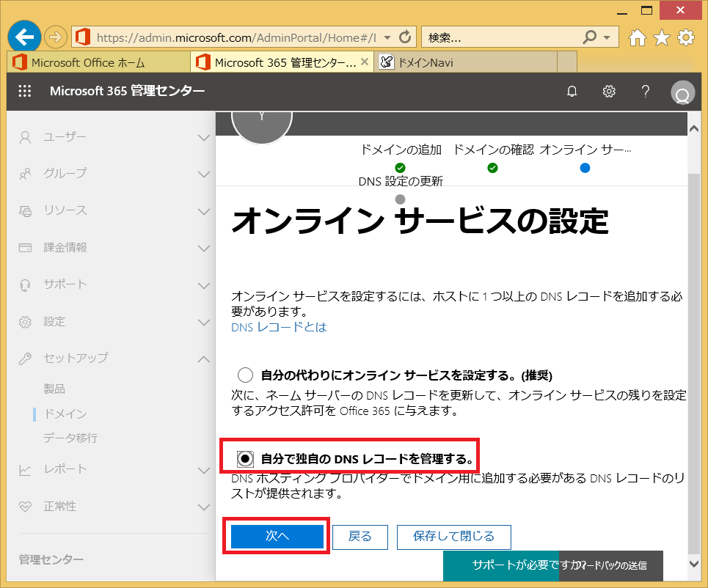This screenshot has width=708, height=588.
Task: Click the リソース printer icon in sidebar
Action: pos(25,210)
